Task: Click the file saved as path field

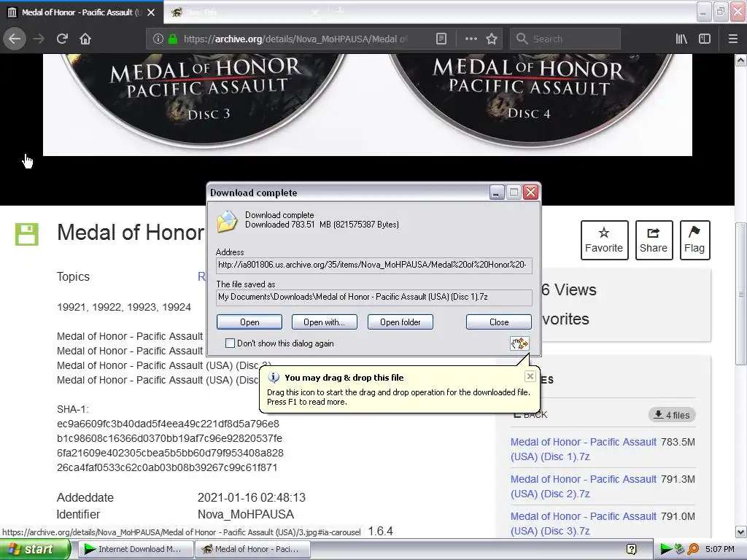Action: click(x=374, y=297)
